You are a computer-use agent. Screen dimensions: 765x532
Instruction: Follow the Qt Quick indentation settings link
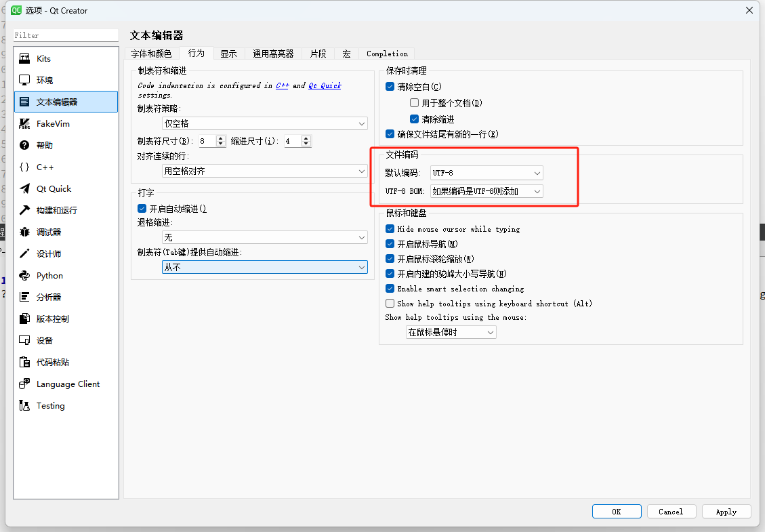point(325,85)
